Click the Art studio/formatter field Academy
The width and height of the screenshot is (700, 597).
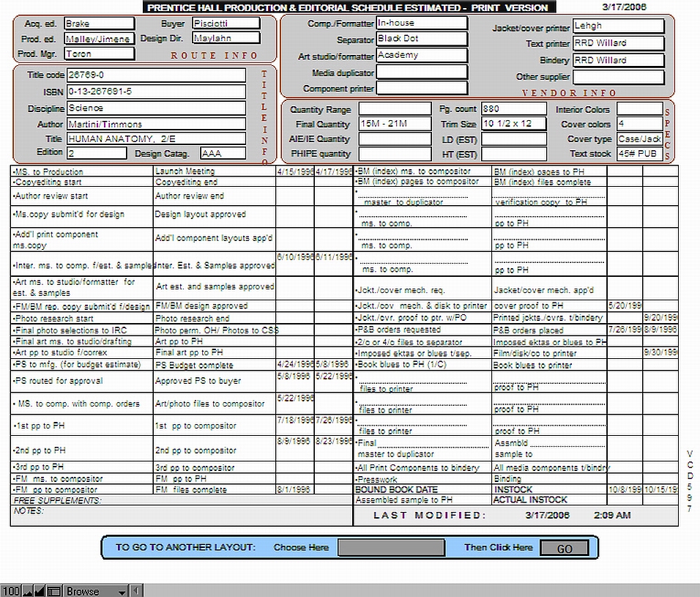(422, 56)
